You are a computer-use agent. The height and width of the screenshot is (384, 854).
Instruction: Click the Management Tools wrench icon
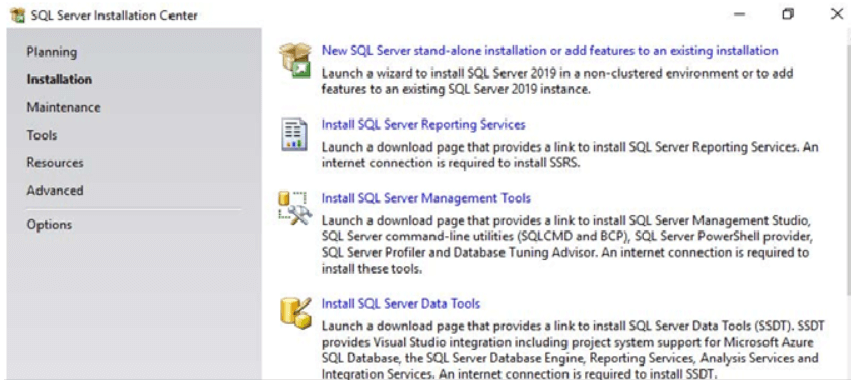coord(295,209)
